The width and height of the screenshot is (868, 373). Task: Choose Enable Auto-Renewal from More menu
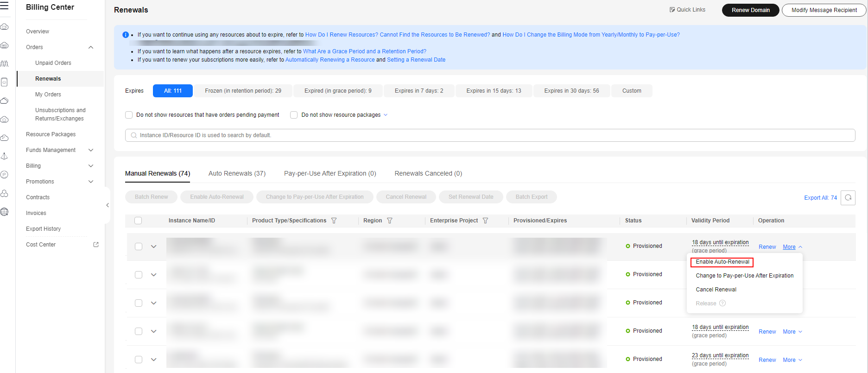coord(722,262)
